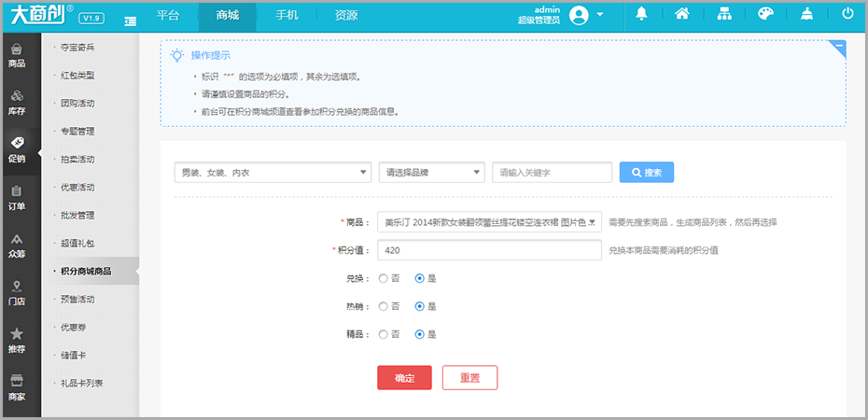Collapse the sidebar menu toggle icon

coord(131,21)
